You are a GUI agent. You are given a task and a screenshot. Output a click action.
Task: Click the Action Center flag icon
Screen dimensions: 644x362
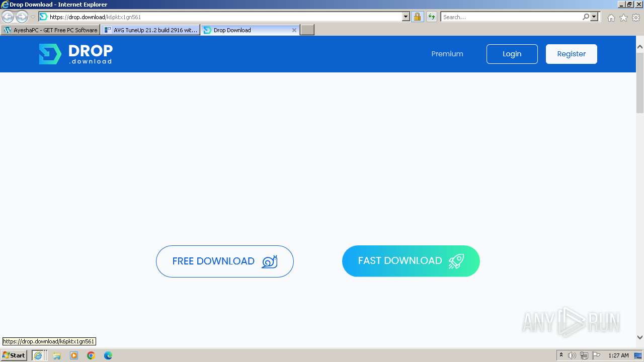coord(596,355)
